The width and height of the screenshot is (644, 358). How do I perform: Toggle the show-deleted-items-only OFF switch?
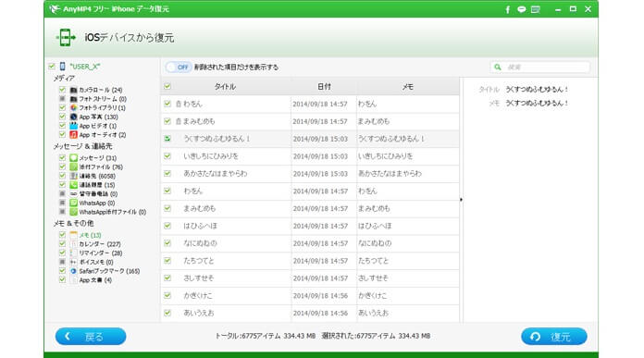pyautogui.click(x=179, y=67)
